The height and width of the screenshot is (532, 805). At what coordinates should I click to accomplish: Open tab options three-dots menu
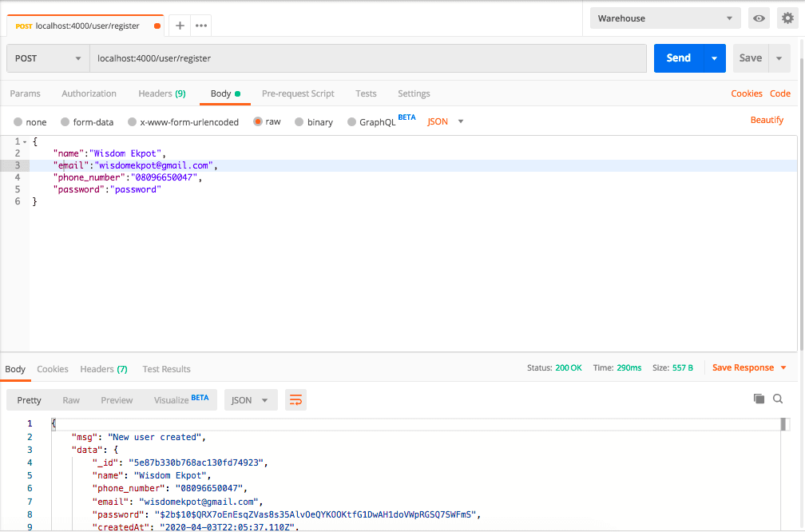point(202,26)
